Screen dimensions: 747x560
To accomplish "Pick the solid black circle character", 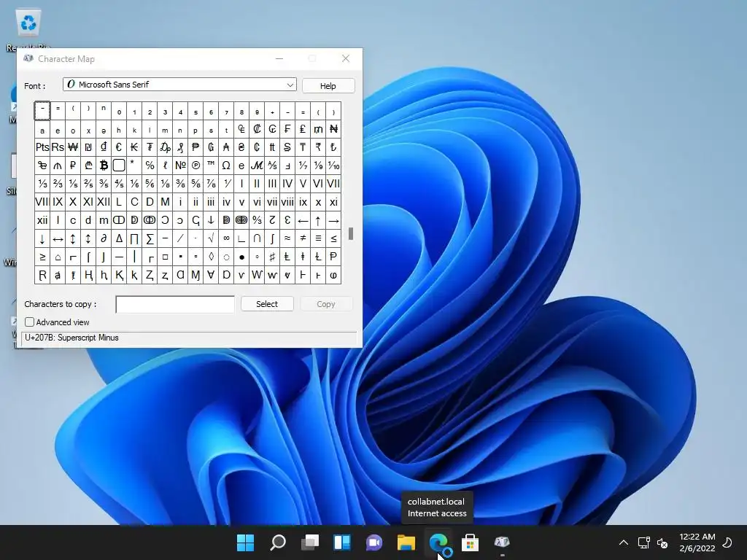I will [x=241, y=257].
